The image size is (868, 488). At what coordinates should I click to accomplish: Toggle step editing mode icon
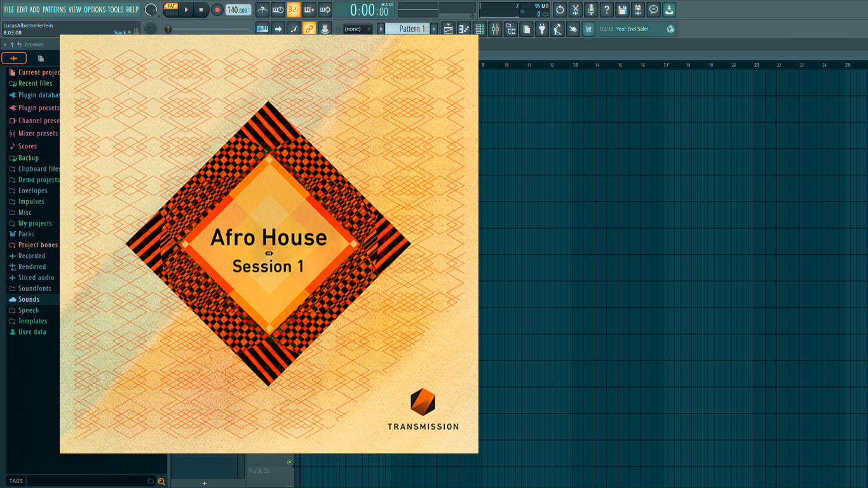coord(294,29)
